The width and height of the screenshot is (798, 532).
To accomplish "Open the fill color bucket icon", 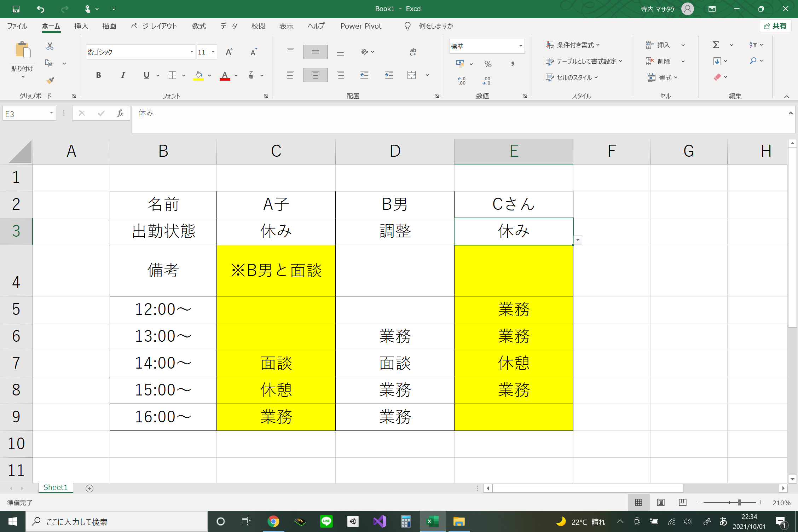I will (198, 75).
